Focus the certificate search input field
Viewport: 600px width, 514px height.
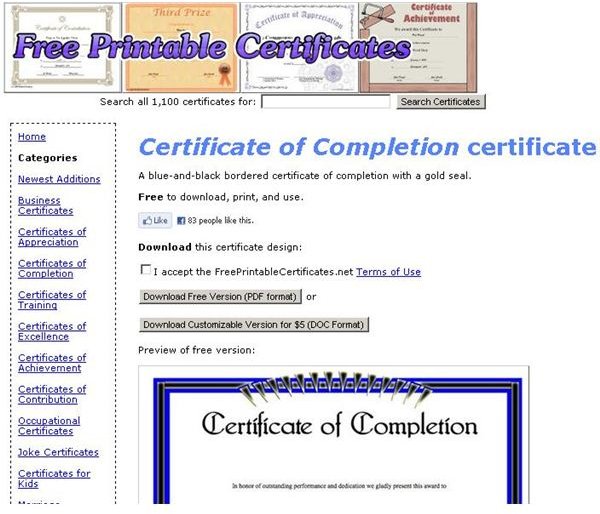tap(326, 102)
